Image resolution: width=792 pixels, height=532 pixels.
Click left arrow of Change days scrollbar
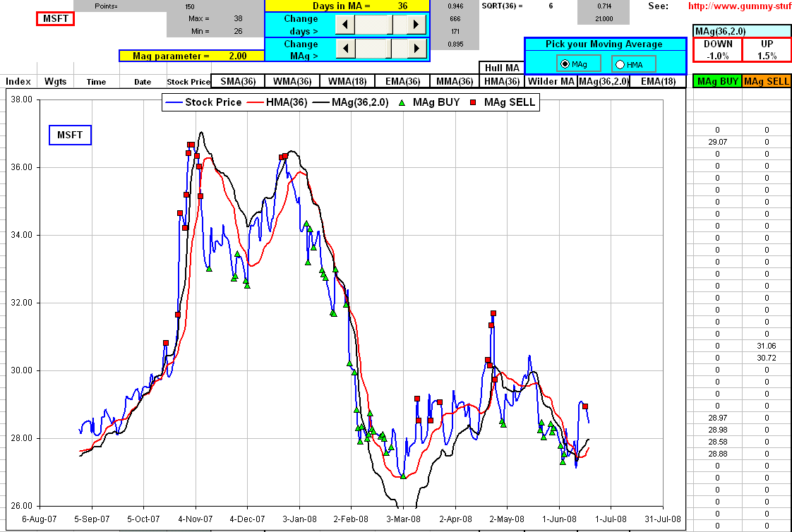pos(345,24)
